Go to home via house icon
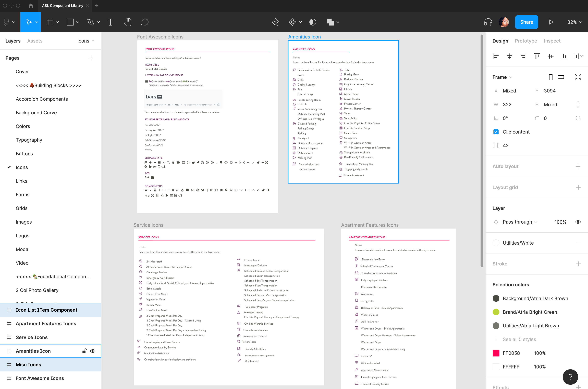588x389 pixels. [x=31, y=5]
